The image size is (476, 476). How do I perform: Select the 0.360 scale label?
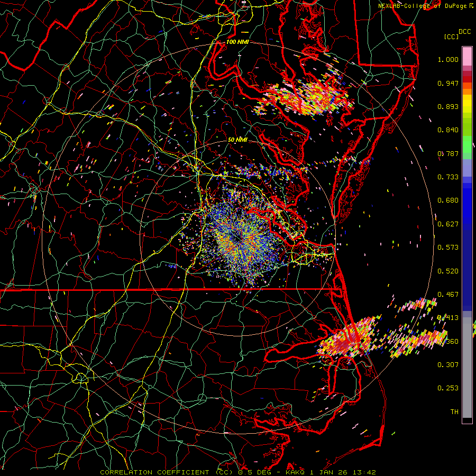point(448,342)
